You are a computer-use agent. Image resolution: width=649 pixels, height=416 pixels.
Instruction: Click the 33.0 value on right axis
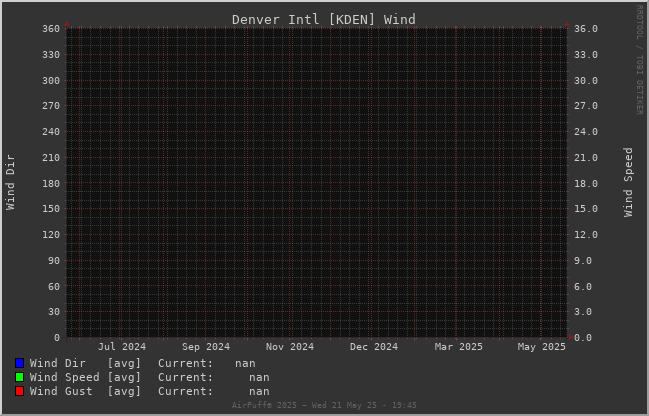click(586, 55)
